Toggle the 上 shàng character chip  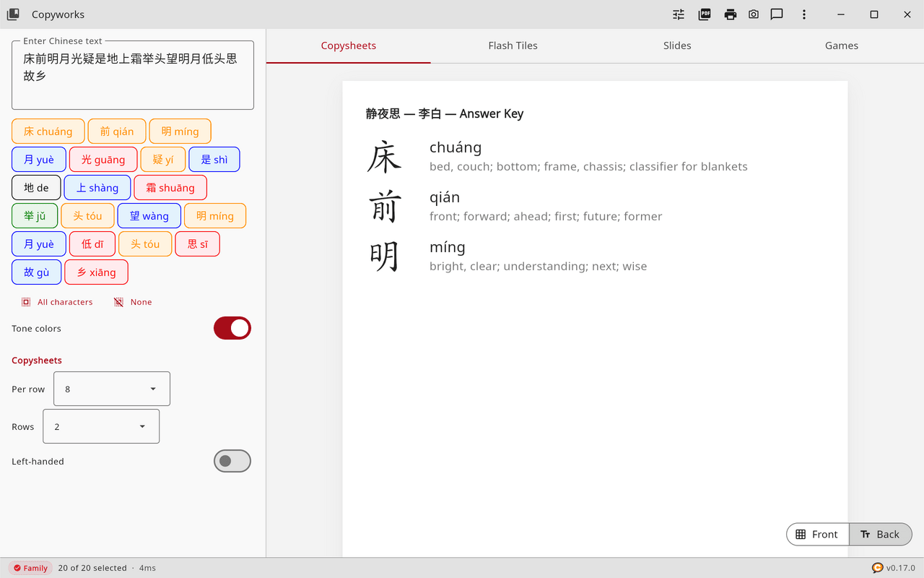click(97, 188)
